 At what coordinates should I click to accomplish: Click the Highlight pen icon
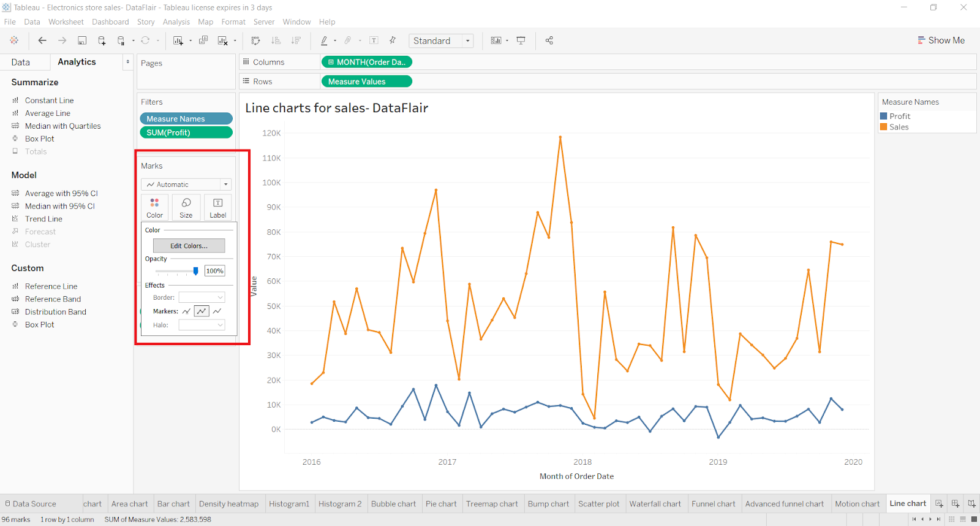[325, 40]
